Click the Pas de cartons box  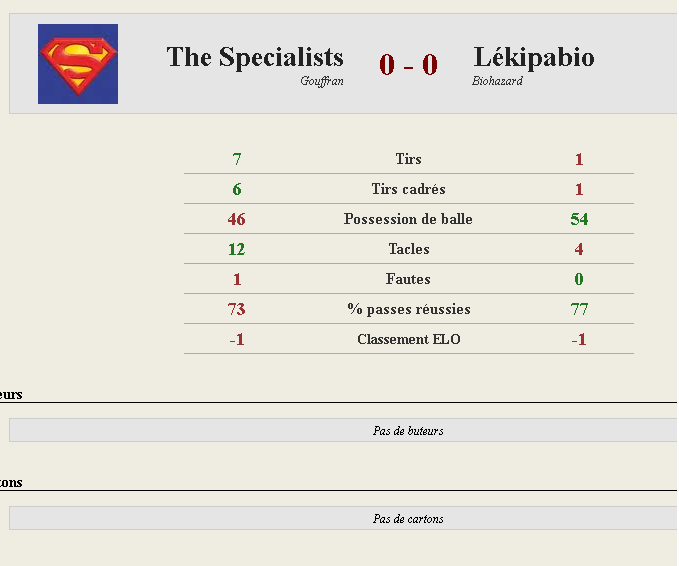[x=343, y=518]
